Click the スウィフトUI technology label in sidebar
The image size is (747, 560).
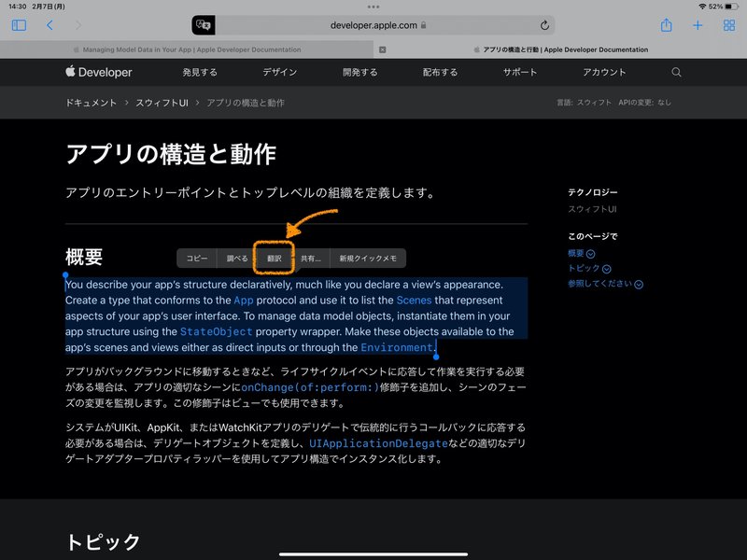pyautogui.click(x=592, y=209)
